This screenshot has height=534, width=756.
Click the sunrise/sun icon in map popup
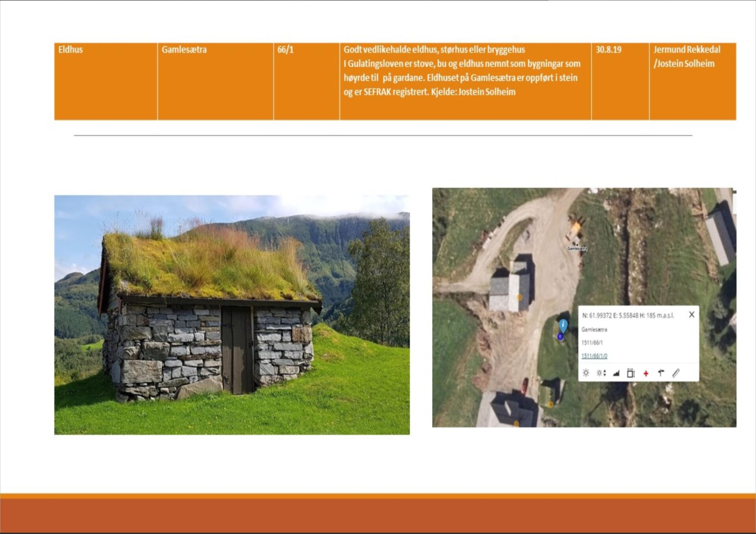click(x=586, y=373)
